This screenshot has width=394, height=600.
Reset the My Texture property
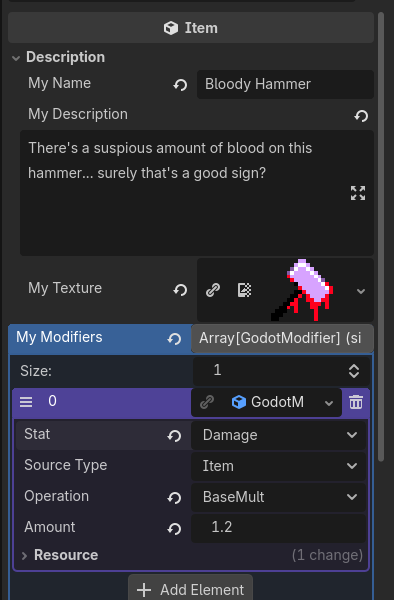(x=180, y=290)
